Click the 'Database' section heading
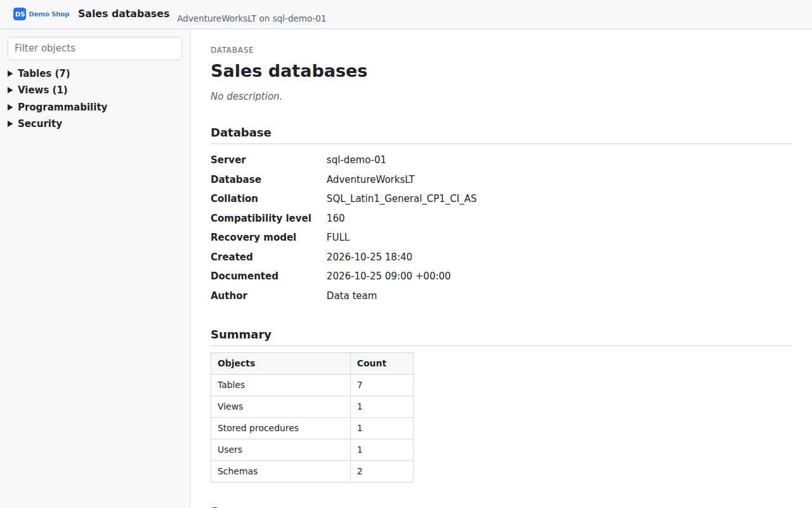Viewport: 812px width, 508px height. tap(241, 133)
